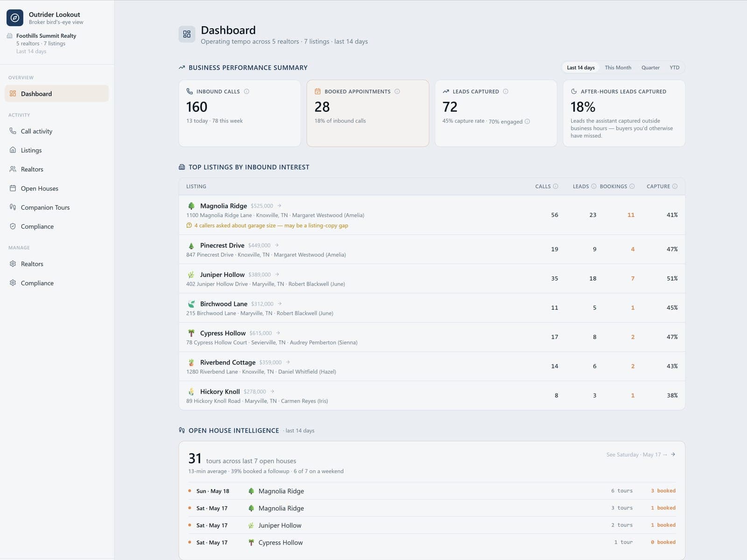
Task: Click the Inbound Calls value 160
Action: pos(197,107)
